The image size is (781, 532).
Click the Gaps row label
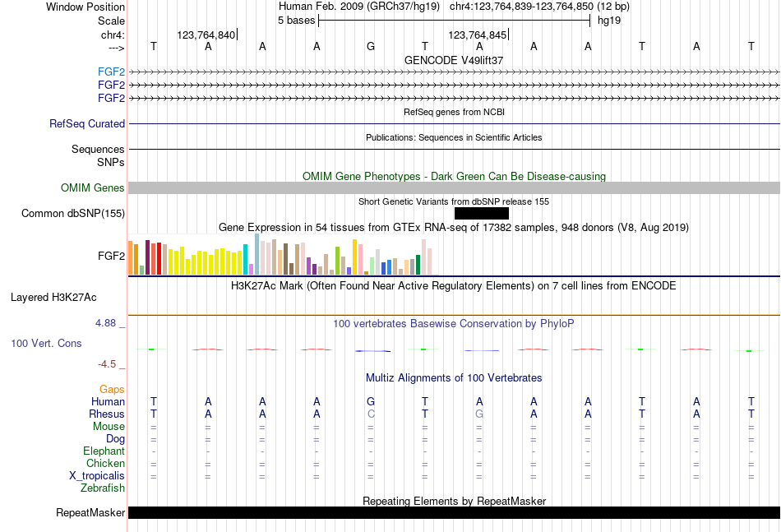tap(112, 389)
